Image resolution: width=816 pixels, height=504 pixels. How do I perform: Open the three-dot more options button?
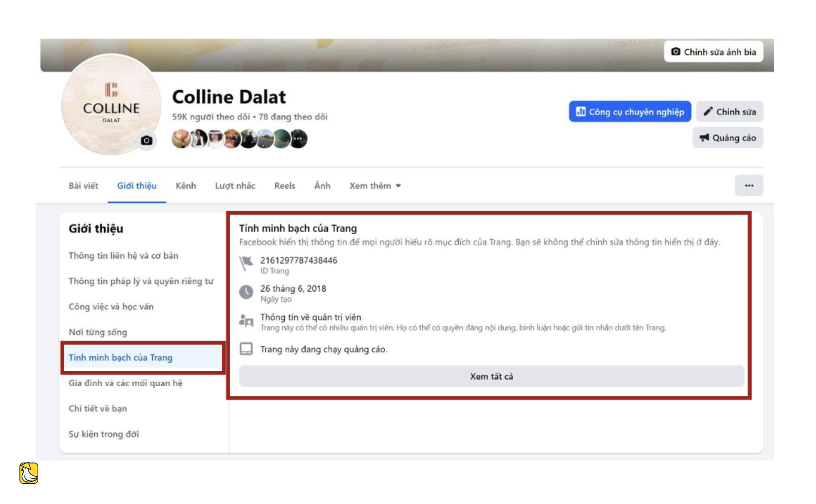tap(749, 185)
